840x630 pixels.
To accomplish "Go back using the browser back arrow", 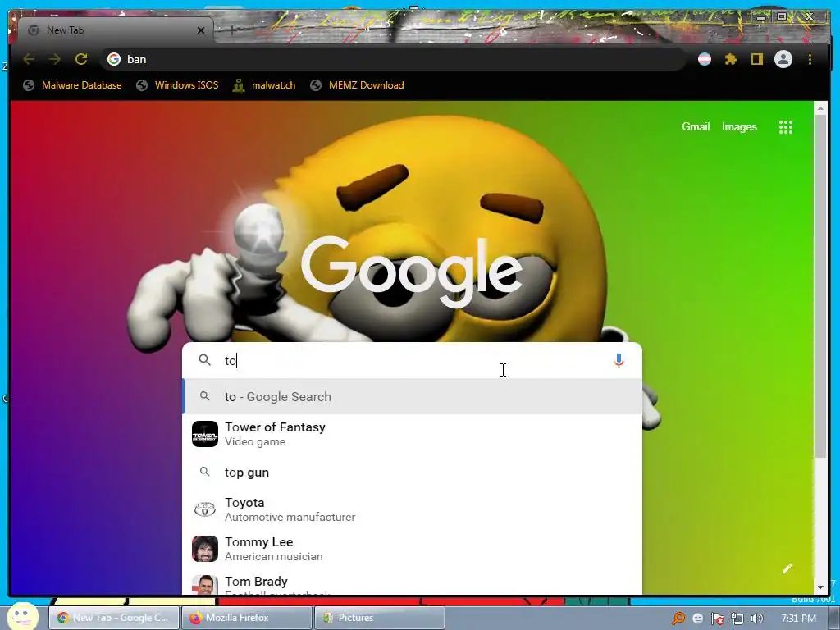I will pos(29,59).
